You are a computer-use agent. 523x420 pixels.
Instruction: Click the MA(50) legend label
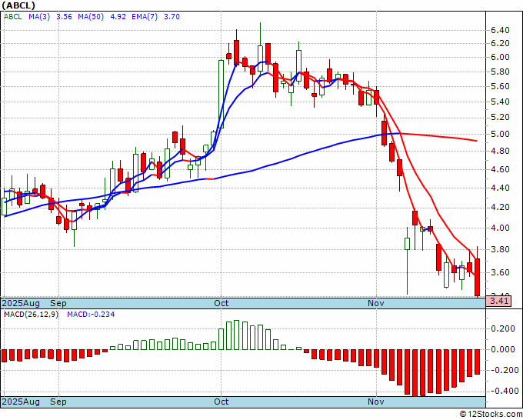91,17
